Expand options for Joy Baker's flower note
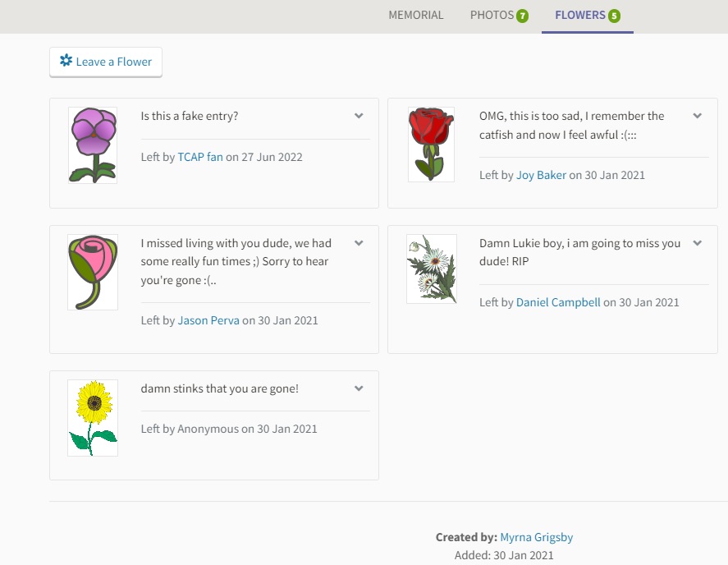The height and width of the screenshot is (565, 728). 698,116
